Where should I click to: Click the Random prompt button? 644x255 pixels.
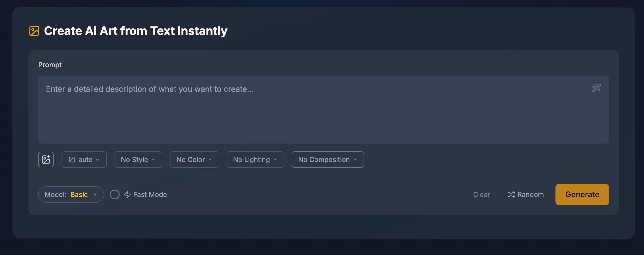[x=526, y=195]
